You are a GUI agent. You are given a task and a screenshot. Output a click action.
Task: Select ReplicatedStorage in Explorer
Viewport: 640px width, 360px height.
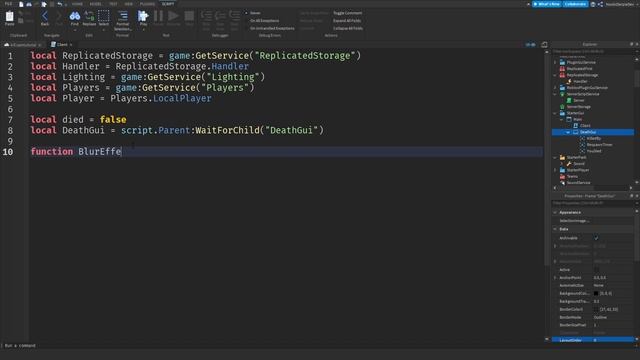(582, 75)
